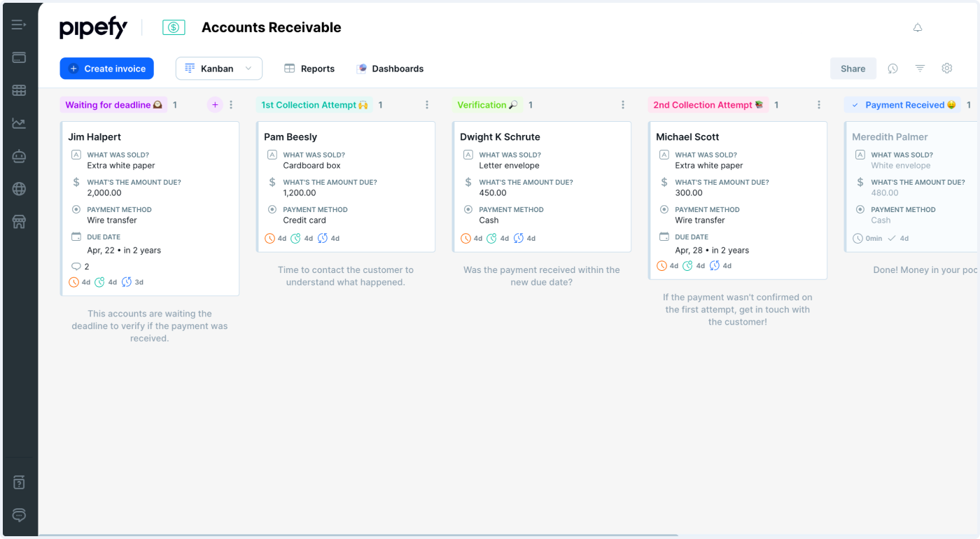Image resolution: width=980 pixels, height=539 pixels.
Task: Click the activity history clock icon
Action: coord(893,69)
